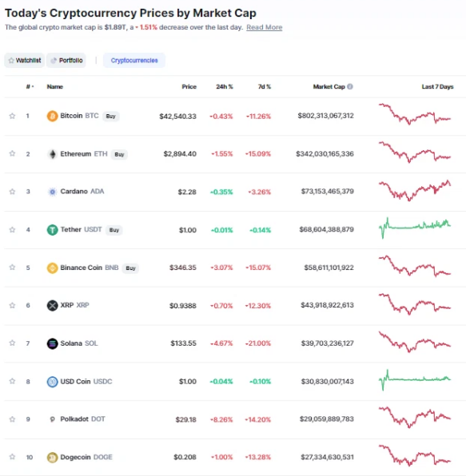Click the Bitcoin orange logo icon
Image resolution: width=466 pixels, height=476 pixels.
(52, 116)
